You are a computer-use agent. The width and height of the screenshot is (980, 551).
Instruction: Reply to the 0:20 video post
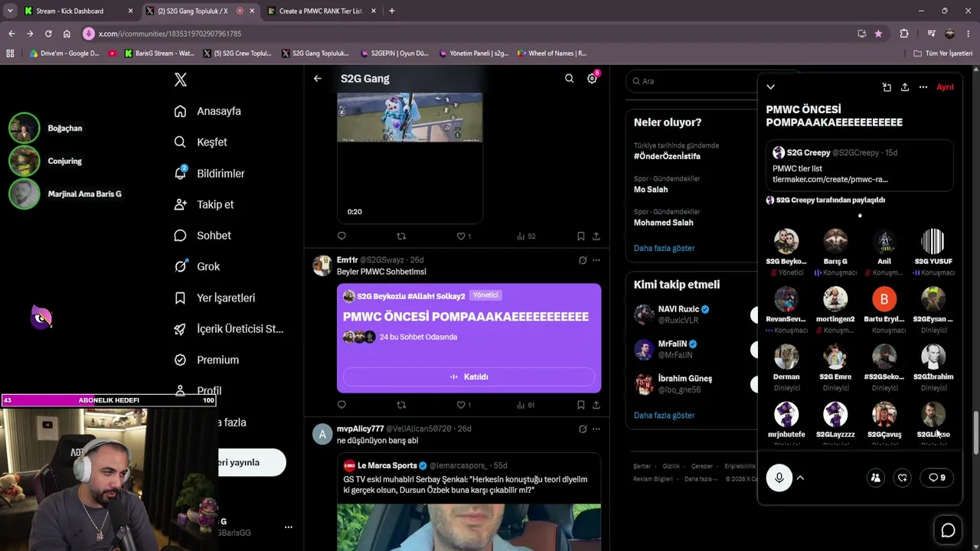click(x=341, y=236)
